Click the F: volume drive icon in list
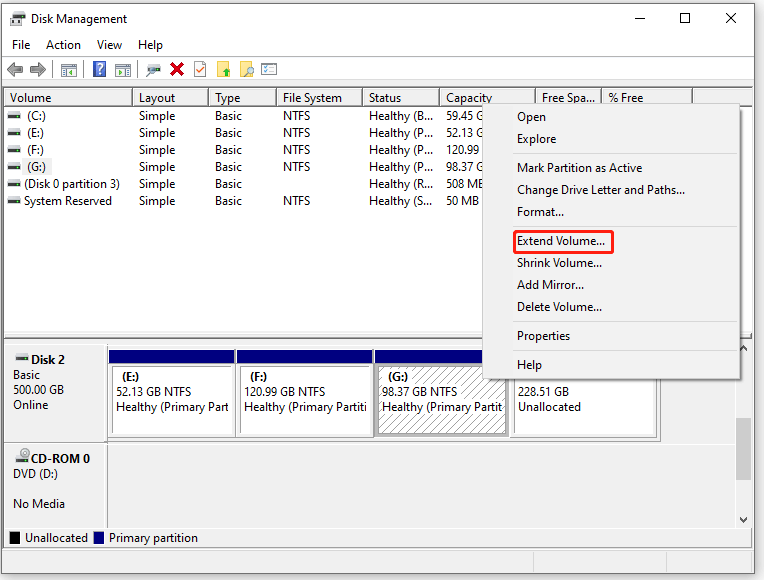 [x=15, y=150]
